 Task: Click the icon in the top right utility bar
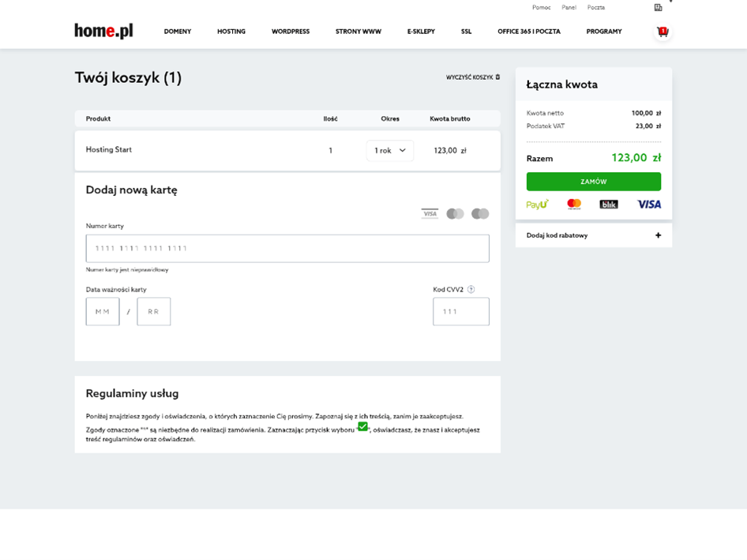coord(658,8)
